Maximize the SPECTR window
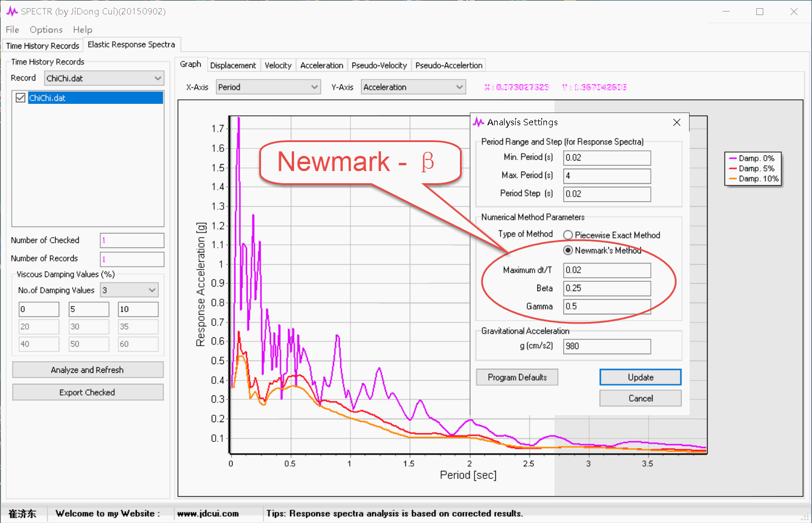This screenshot has height=523, width=812. (760, 12)
